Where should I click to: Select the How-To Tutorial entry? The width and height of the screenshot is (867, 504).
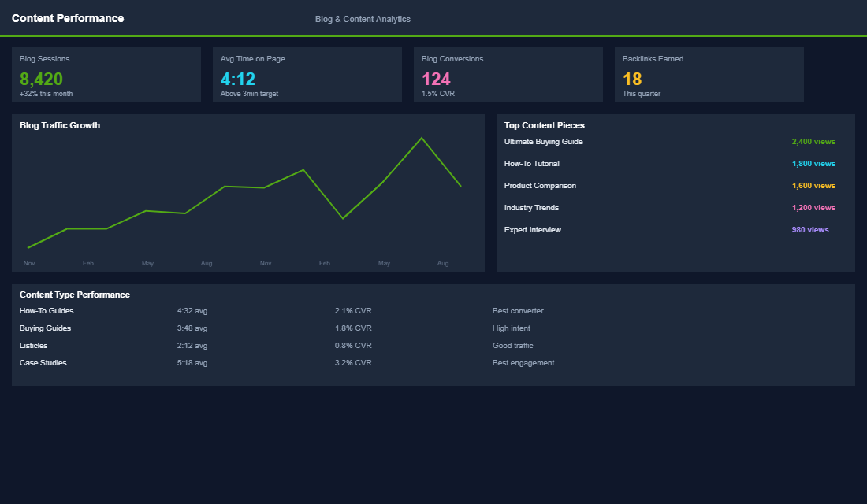point(531,163)
